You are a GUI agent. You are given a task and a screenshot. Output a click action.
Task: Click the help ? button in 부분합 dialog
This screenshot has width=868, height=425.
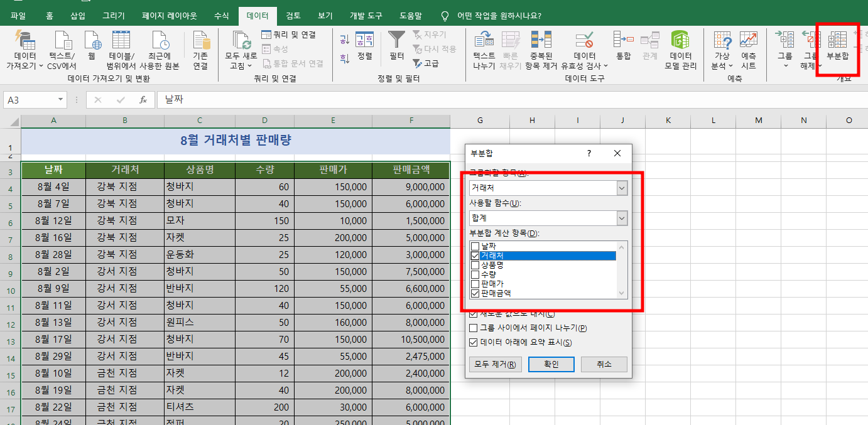589,153
